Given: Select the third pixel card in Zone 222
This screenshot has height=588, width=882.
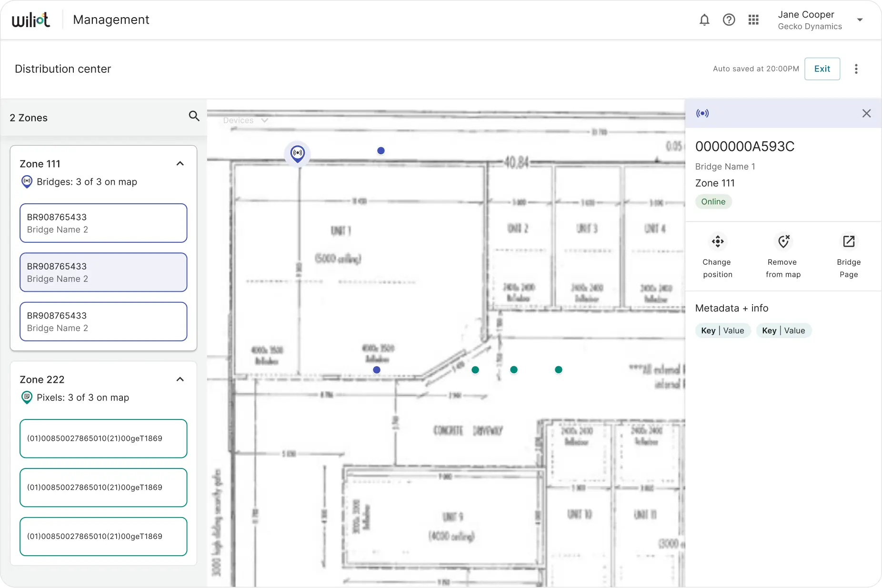Looking at the screenshot, I should pos(103,537).
